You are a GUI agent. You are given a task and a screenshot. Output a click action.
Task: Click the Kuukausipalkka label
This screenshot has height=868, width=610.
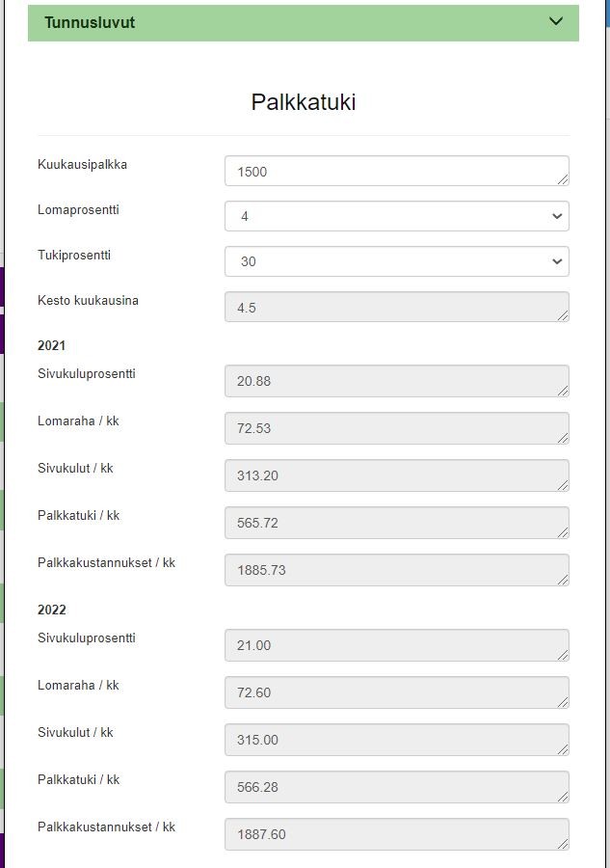[83, 164]
